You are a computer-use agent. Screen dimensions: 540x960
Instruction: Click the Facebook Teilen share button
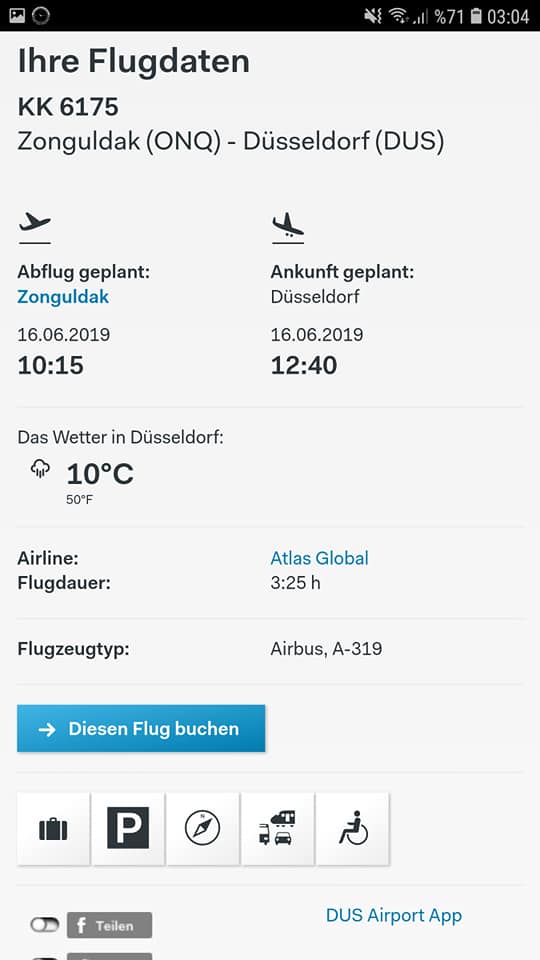click(x=110, y=925)
